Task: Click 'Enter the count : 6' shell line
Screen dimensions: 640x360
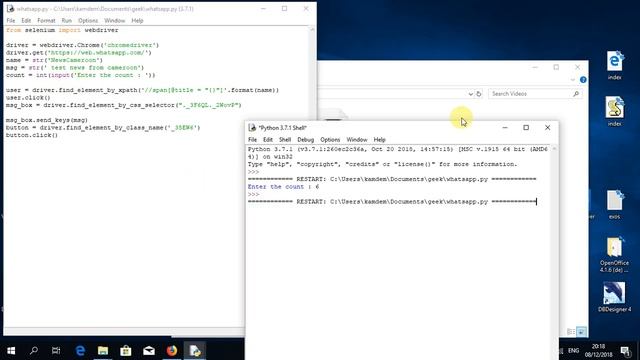Action: 283,187
